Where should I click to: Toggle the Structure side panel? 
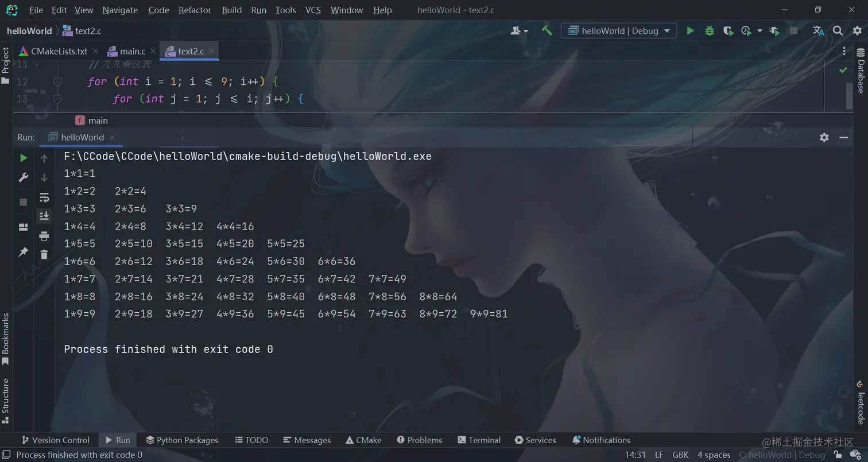6,401
